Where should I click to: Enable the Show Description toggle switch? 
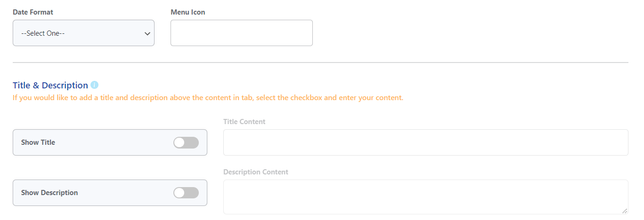click(186, 193)
